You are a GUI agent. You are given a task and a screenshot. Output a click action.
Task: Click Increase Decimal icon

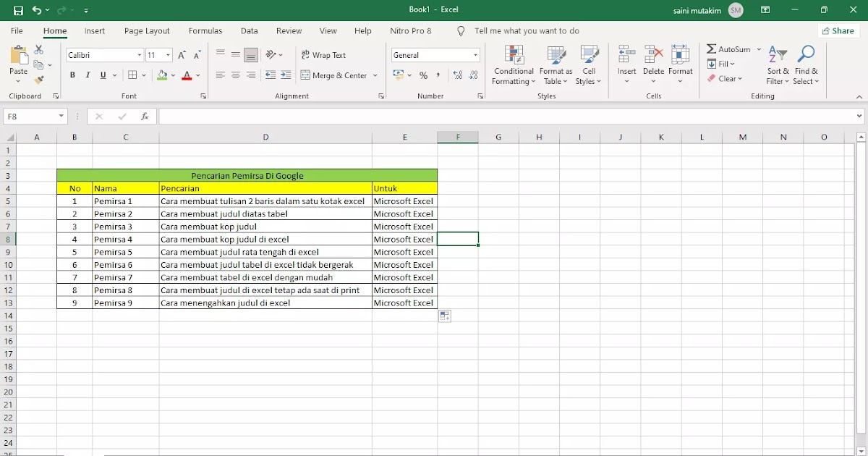(x=458, y=75)
